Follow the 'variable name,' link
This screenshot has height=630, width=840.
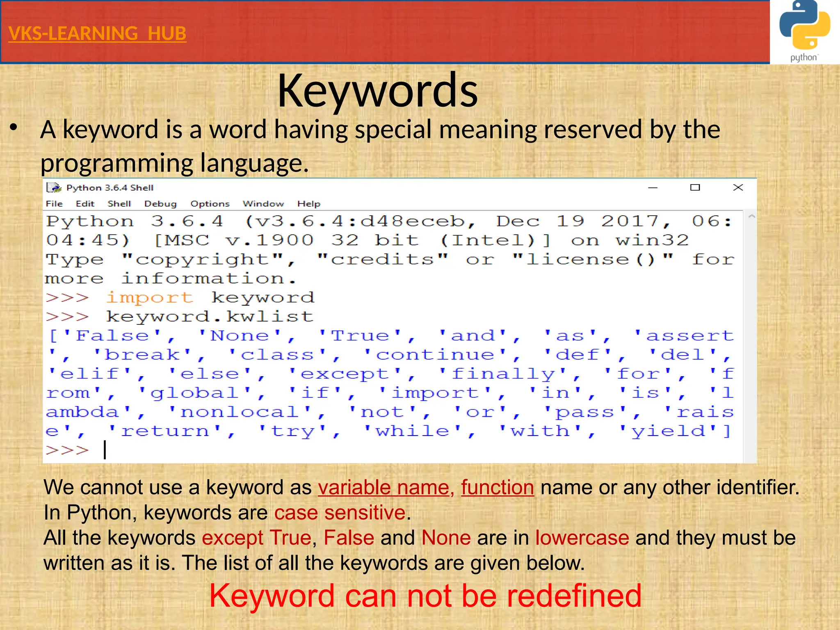(x=386, y=488)
